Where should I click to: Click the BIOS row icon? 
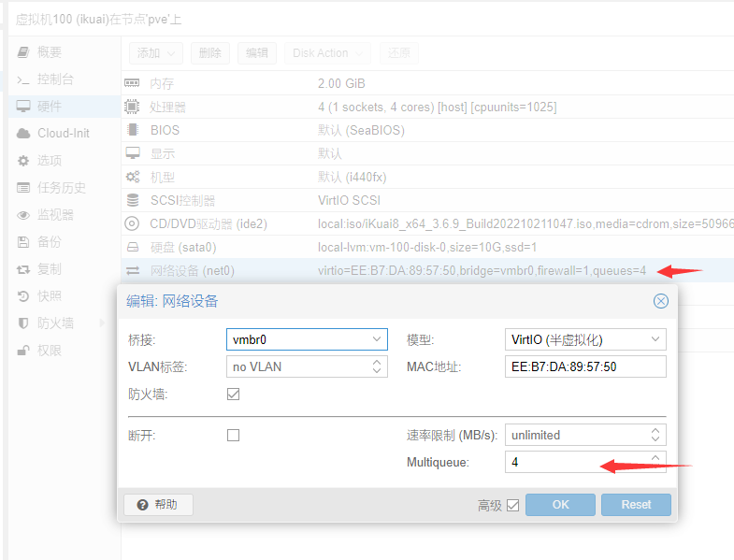[133, 130]
